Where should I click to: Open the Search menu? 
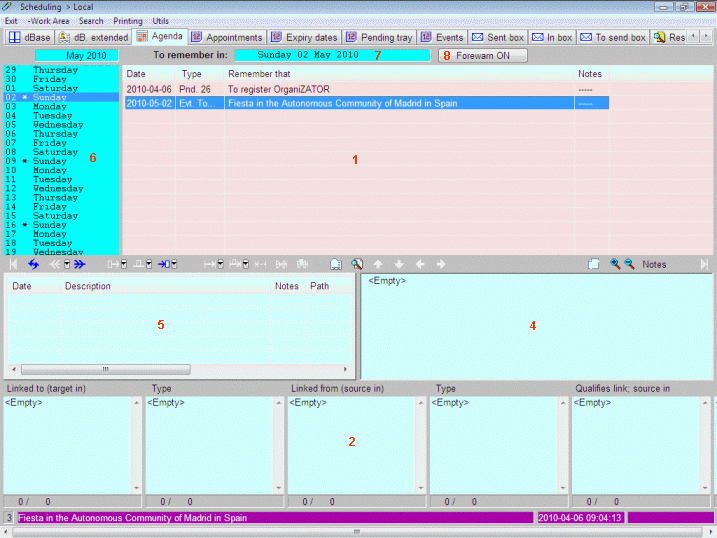[x=91, y=21]
